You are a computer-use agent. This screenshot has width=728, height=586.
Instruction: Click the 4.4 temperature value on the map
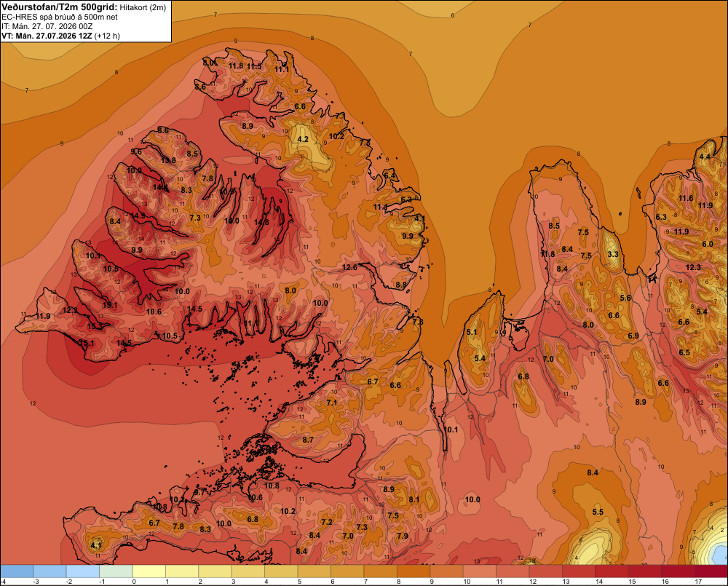pyautogui.click(x=704, y=157)
